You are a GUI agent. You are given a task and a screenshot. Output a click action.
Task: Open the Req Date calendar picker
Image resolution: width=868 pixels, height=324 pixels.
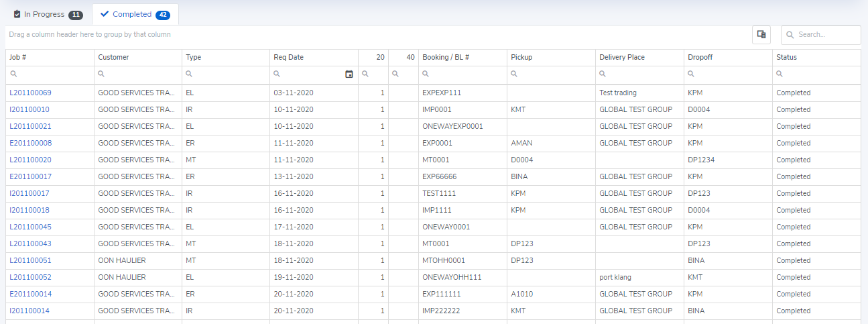click(x=349, y=74)
